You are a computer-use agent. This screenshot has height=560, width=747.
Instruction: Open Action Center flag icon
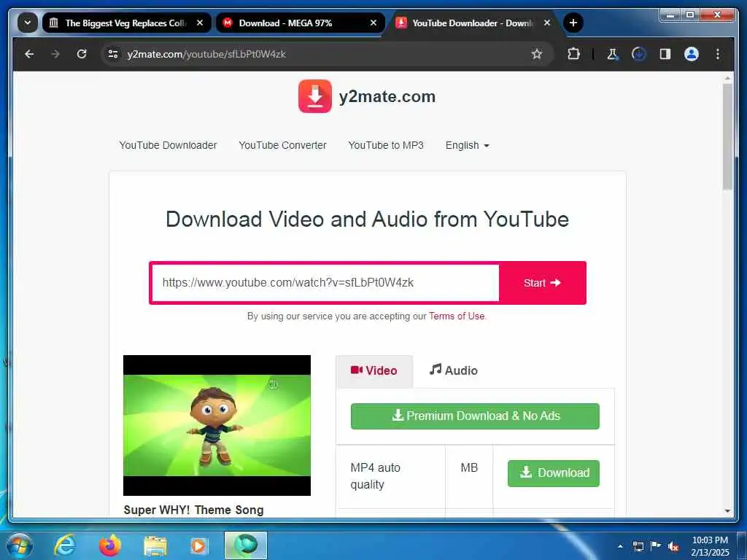coord(656,546)
